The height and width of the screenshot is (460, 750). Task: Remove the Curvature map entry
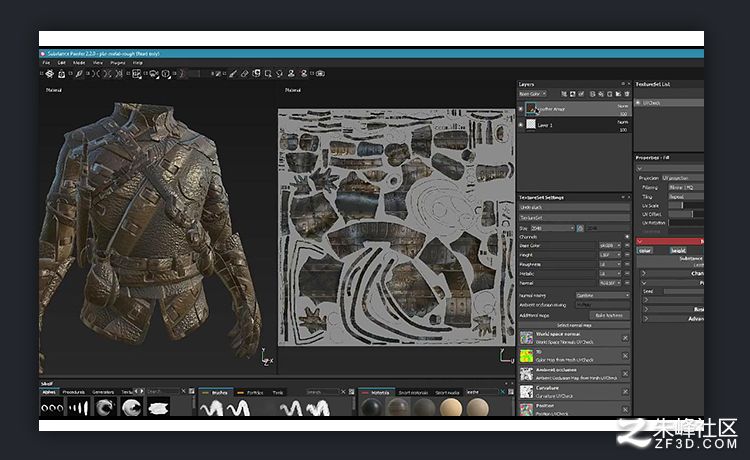click(625, 392)
